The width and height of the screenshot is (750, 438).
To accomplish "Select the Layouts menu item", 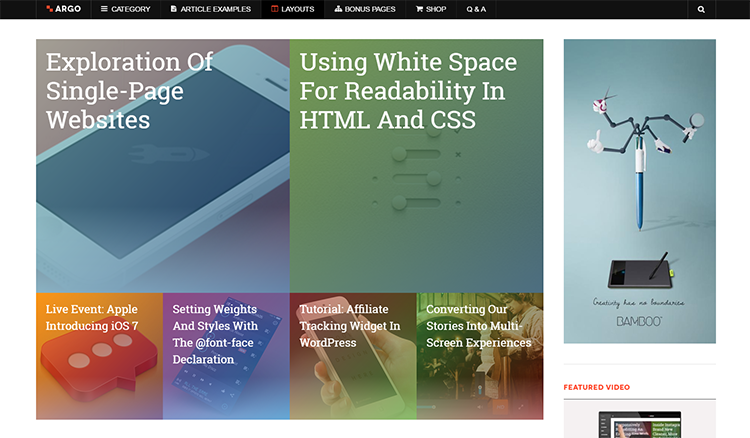I will point(297,9).
